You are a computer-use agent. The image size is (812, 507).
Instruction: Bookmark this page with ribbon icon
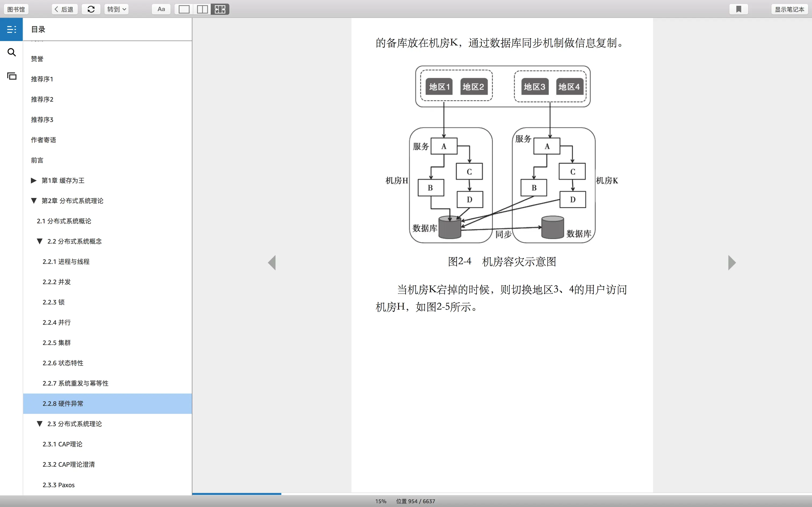click(738, 9)
